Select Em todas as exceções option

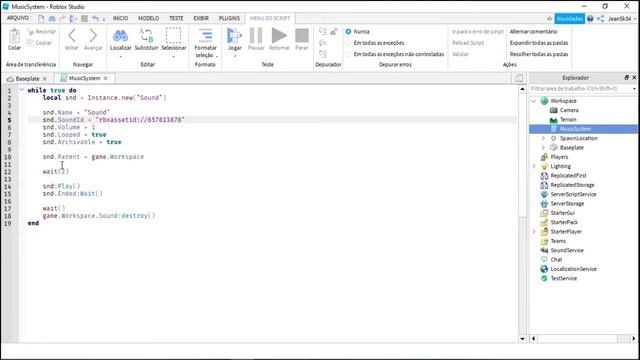tap(348, 43)
